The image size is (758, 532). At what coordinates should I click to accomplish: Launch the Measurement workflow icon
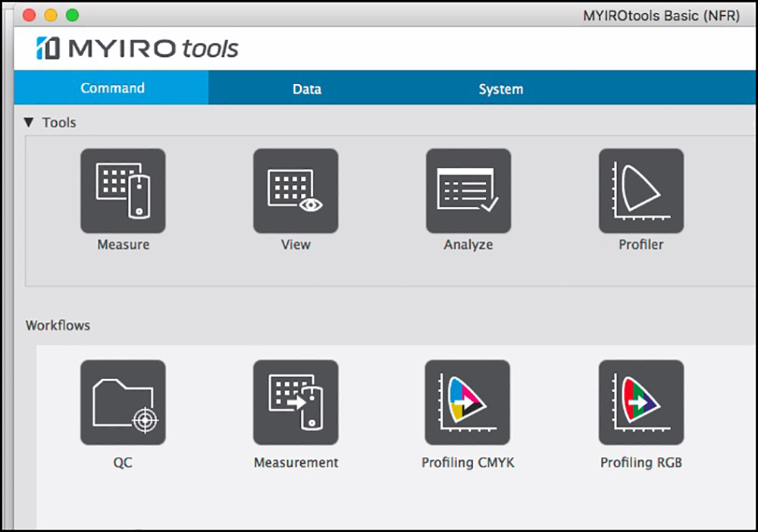click(296, 402)
